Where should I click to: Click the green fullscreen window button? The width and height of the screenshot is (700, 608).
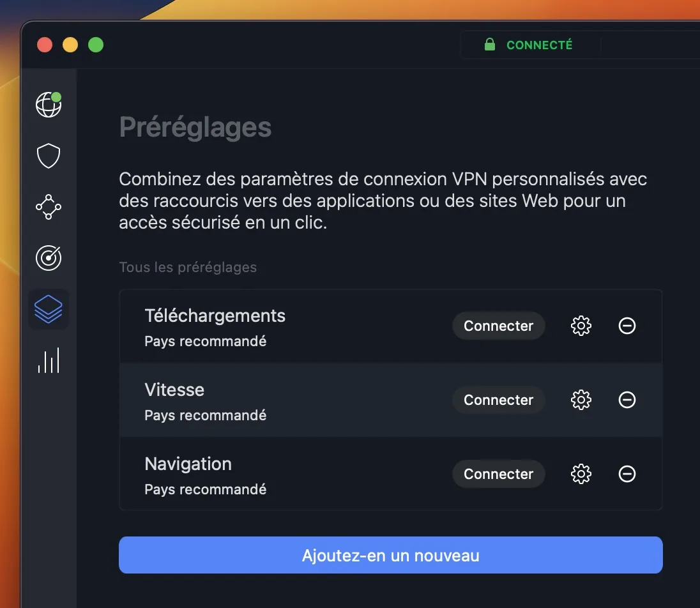[96, 45]
